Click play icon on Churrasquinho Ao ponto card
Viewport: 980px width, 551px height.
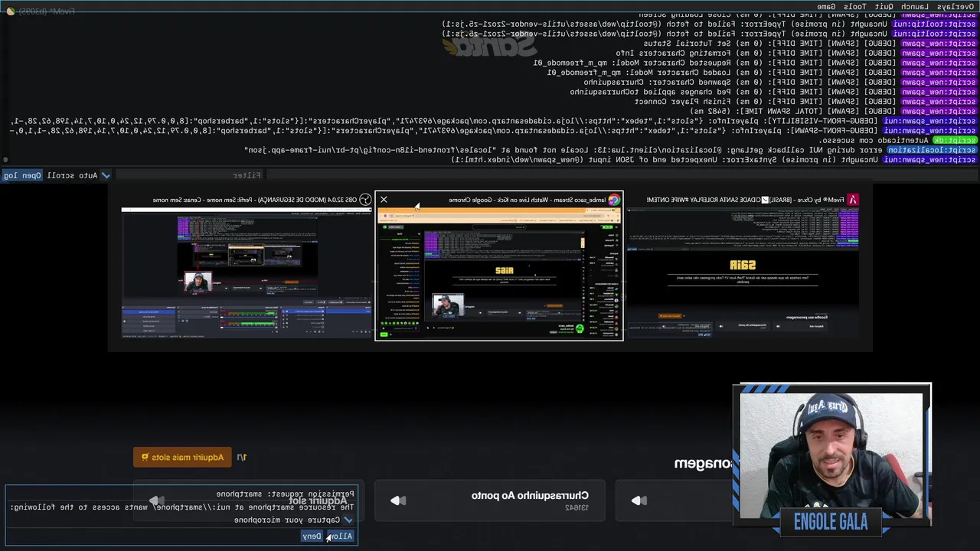coord(398,500)
